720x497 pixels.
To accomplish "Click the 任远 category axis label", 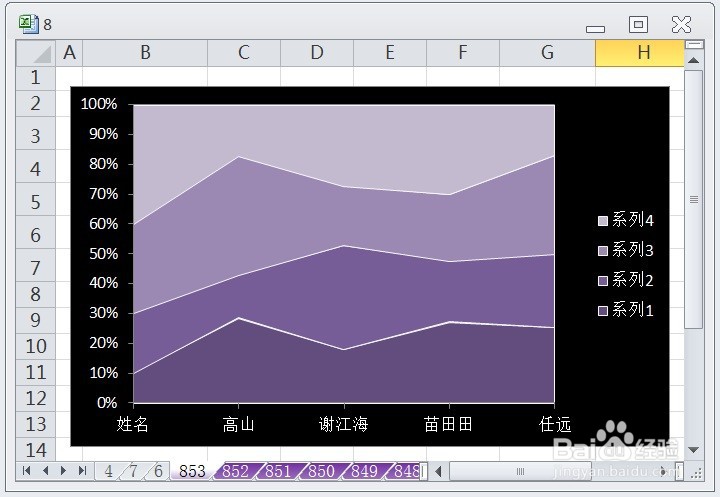I will [x=555, y=424].
